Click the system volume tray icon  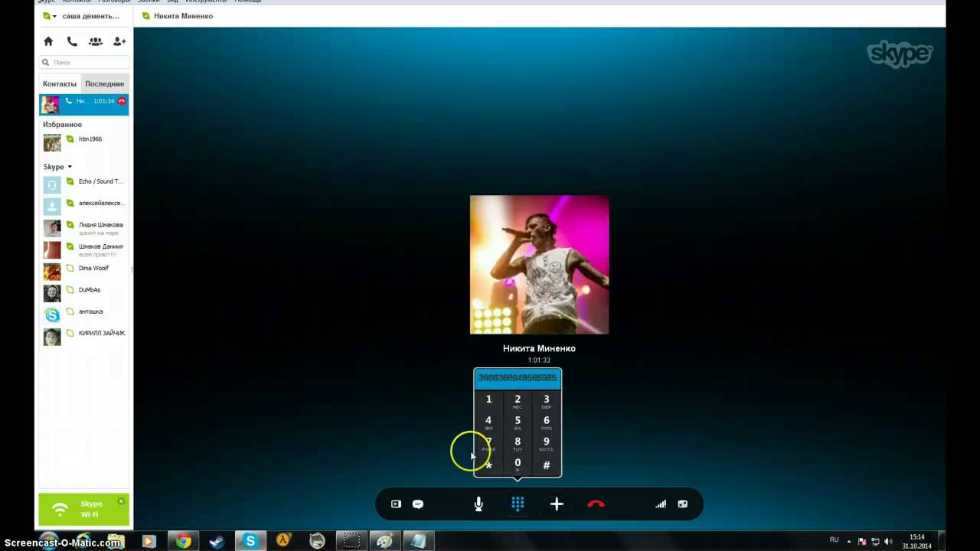tap(888, 540)
